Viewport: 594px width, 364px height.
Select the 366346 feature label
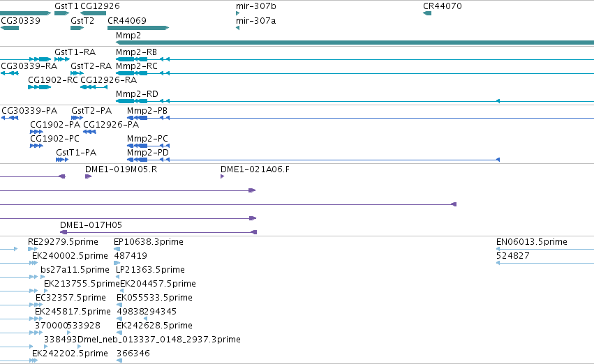133,354
